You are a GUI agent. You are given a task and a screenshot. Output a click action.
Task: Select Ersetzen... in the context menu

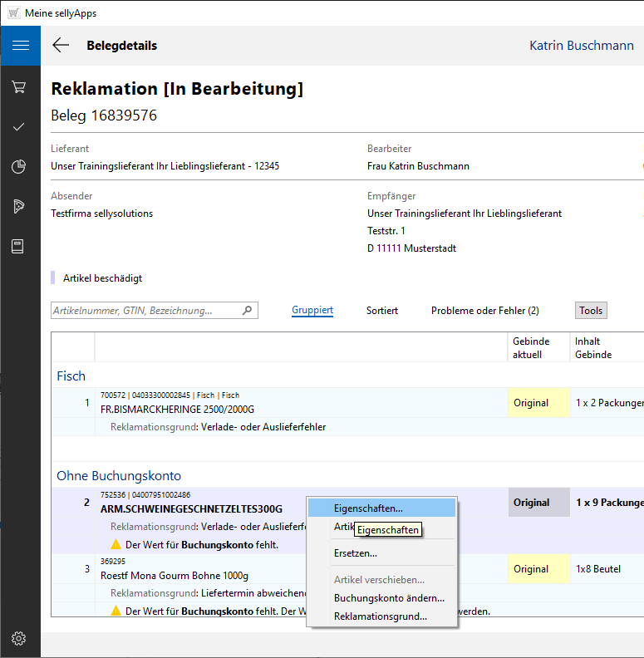[356, 553]
